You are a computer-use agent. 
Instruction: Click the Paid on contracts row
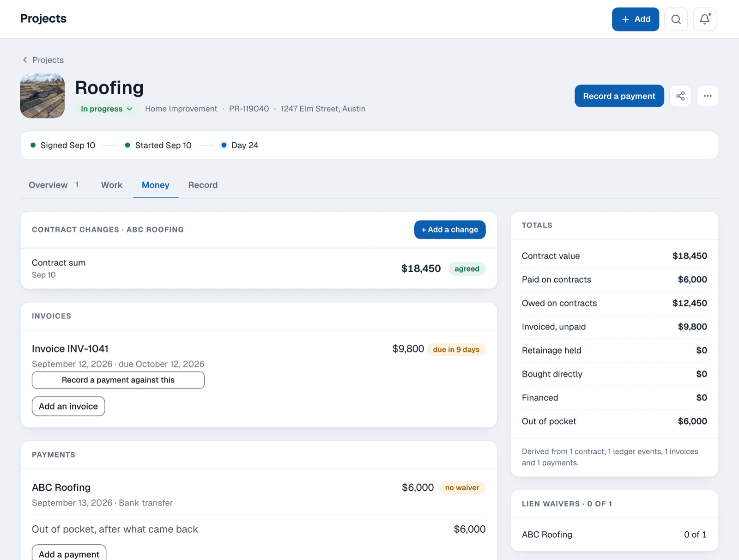pyautogui.click(x=614, y=280)
